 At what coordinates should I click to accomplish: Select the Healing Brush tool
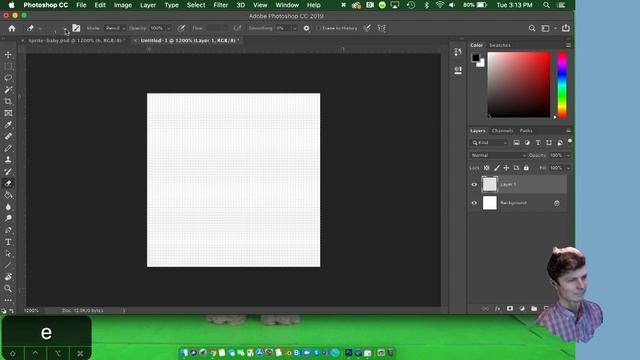point(8,136)
